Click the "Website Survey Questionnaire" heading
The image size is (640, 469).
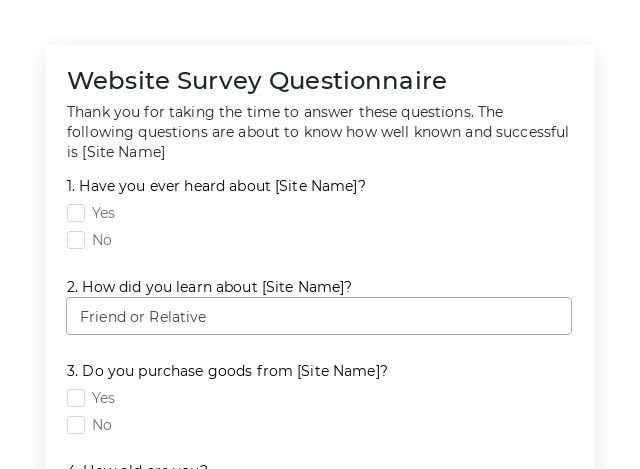pos(256,80)
